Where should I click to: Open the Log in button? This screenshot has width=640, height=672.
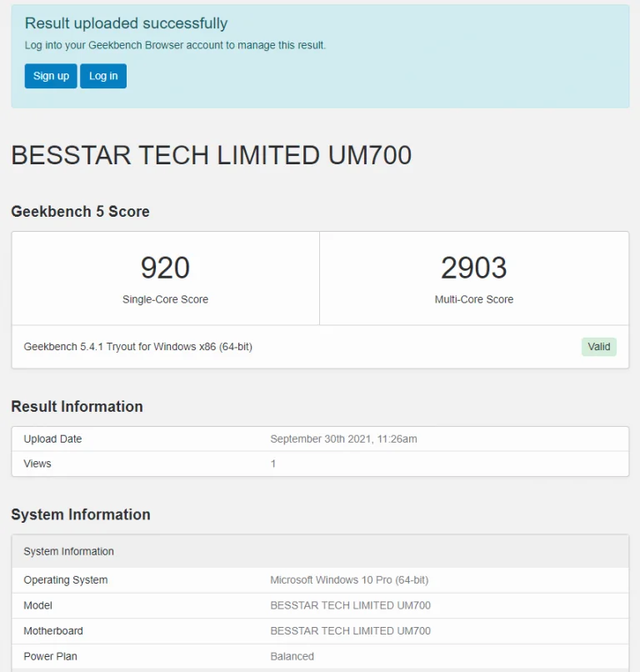pos(103,76)
